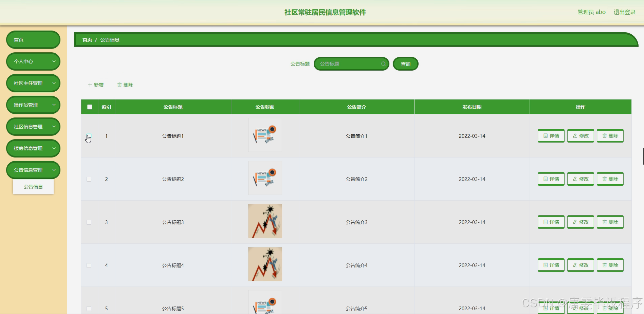Click the cell text 公告简介2
Viewport: 644px width, 314px height.
click(x=356, y=179)
